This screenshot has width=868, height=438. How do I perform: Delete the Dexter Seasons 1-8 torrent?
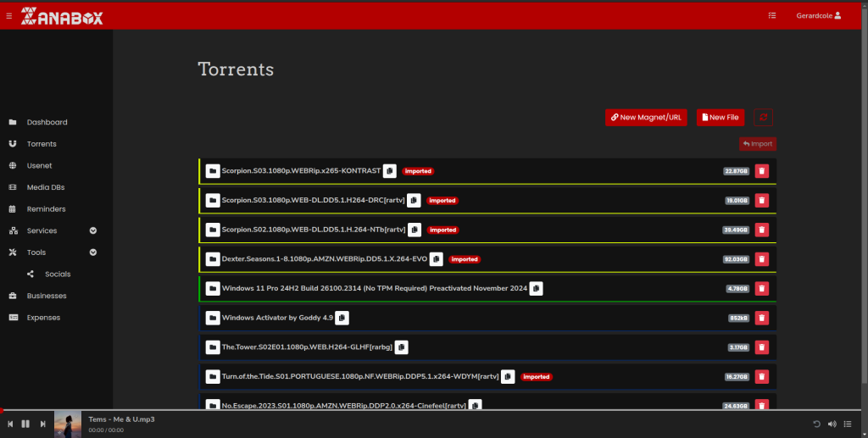(x=762, y=259)
